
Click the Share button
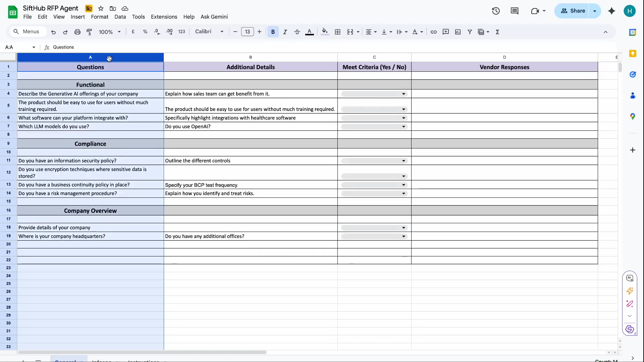573,11
